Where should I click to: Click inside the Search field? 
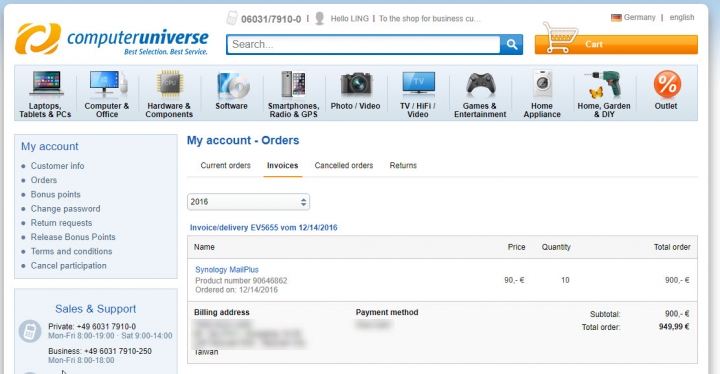click(363, 45)
